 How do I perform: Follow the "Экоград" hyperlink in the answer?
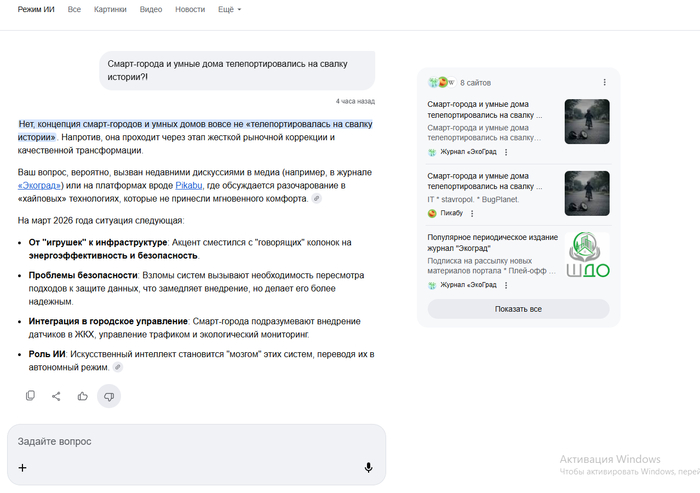pos(41,185)
